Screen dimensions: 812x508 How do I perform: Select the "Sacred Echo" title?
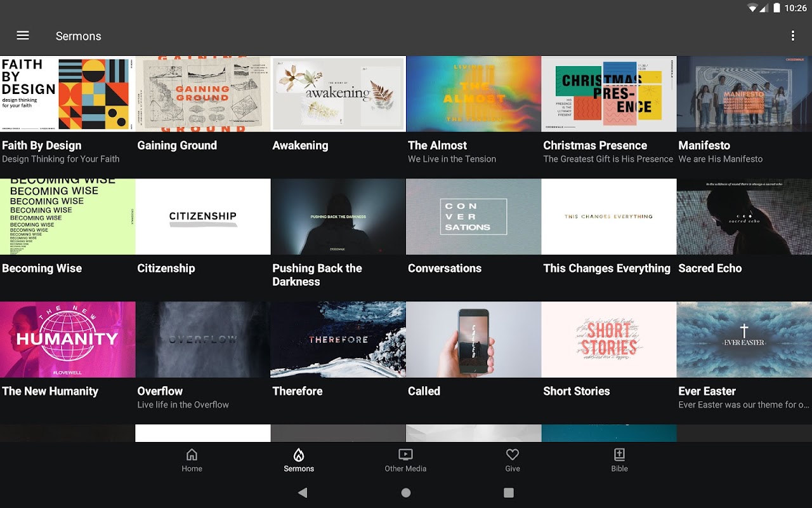point(710,269)
